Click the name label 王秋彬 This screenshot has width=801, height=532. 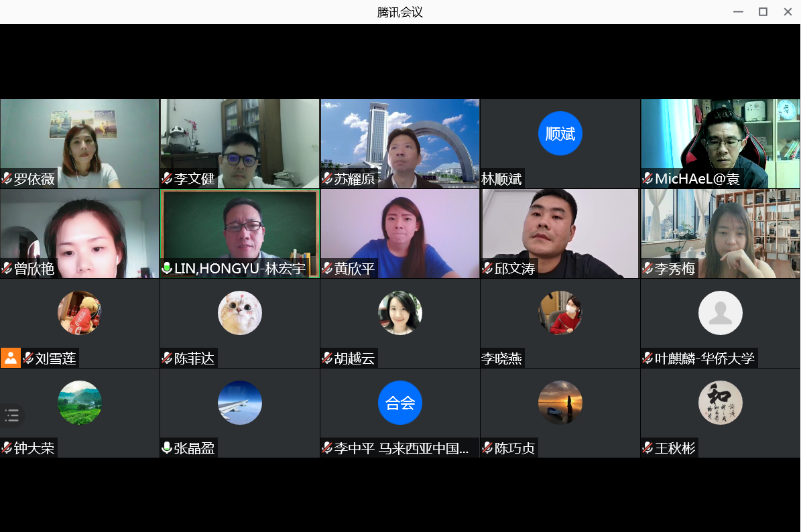point(675,448)
